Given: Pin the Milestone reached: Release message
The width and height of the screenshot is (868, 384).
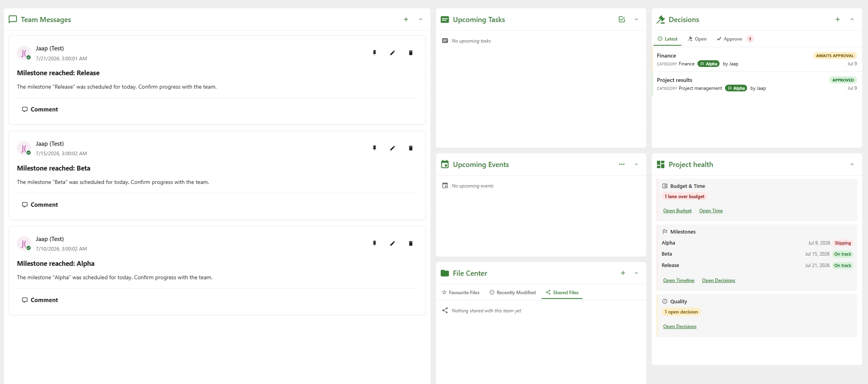Looking at the screenshot, I should (375, 53).
